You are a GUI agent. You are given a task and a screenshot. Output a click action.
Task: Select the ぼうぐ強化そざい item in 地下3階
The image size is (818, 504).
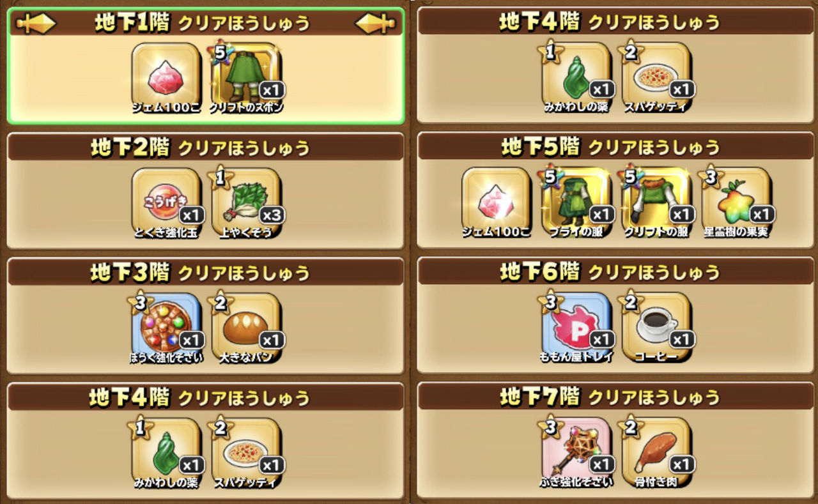click(x=166, y=328)
